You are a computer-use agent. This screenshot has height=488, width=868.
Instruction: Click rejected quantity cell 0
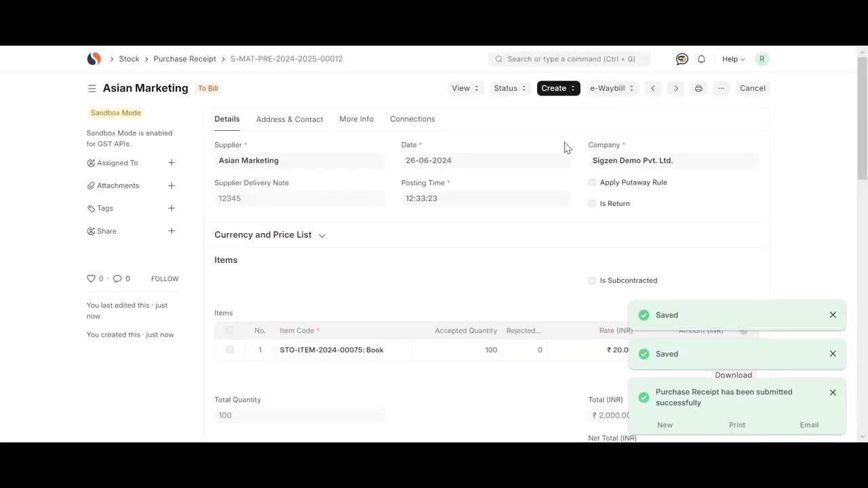click(x=525, y=350)
